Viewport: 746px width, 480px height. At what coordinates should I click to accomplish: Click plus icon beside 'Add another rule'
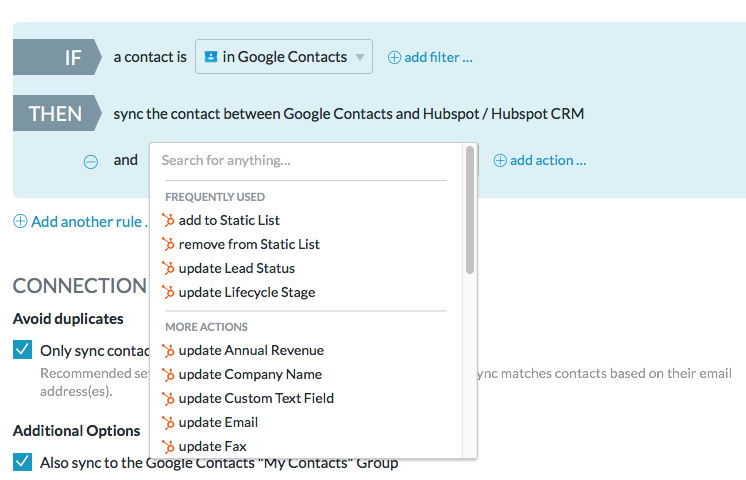point(20,221)
